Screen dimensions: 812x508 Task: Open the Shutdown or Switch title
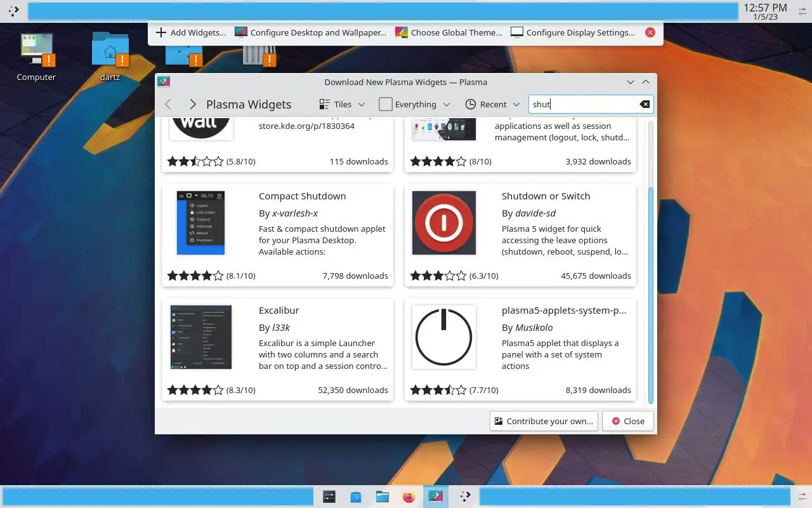point(546,196)
